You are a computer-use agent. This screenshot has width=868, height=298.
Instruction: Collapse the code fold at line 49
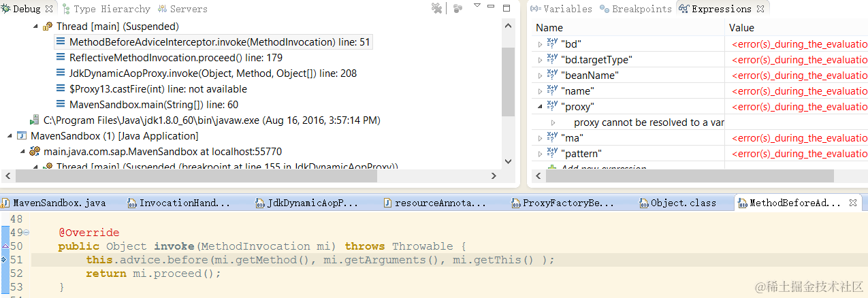click(26, 233)
